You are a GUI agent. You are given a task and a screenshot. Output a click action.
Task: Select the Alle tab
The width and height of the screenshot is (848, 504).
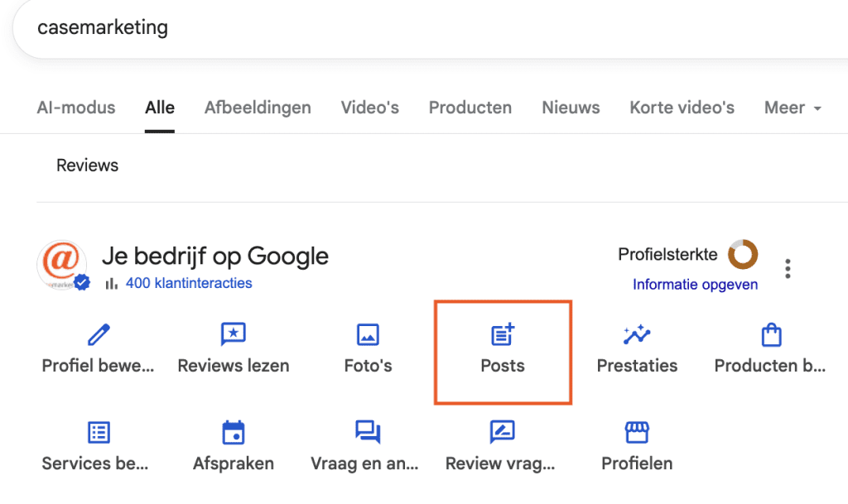(x=160, y=108)
